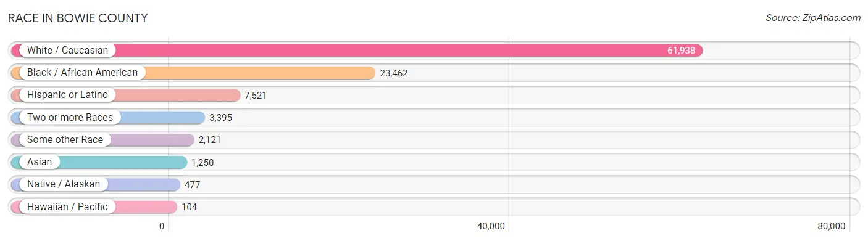Click the Source: ZipAtlas.com text
The image size is (868, 241).
click(x=813, y=18)
